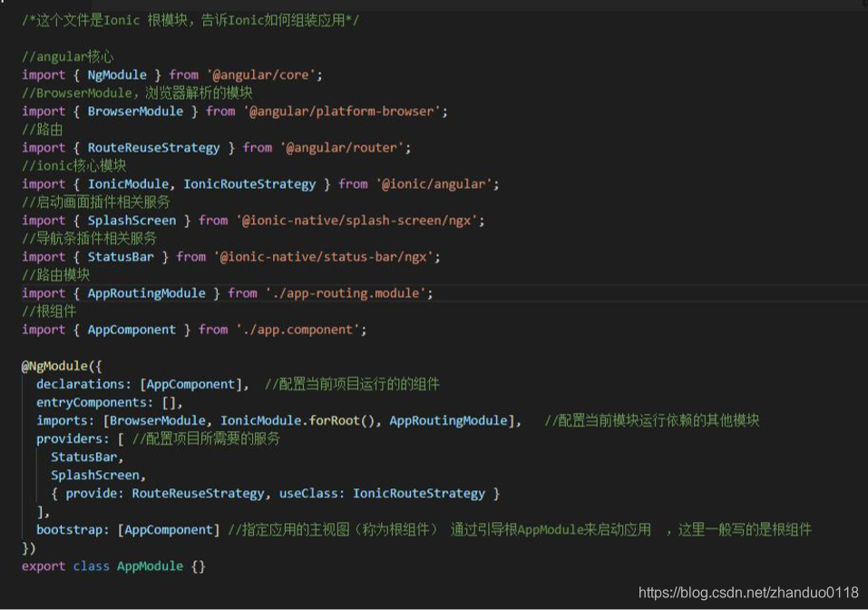The image size is (868, 610).
Task: Click 'IonicModule.forRoot()' in imports array
Action: pos(297,421)
